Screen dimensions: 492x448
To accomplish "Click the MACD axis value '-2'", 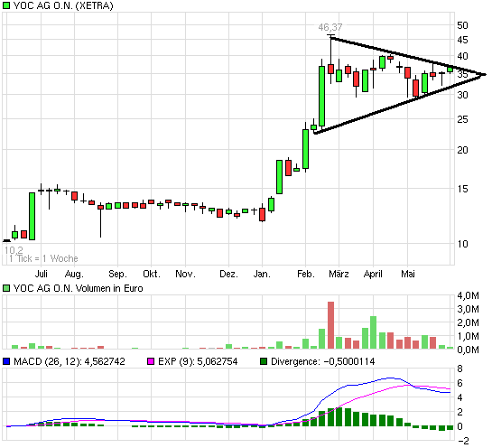I will 464,441.
